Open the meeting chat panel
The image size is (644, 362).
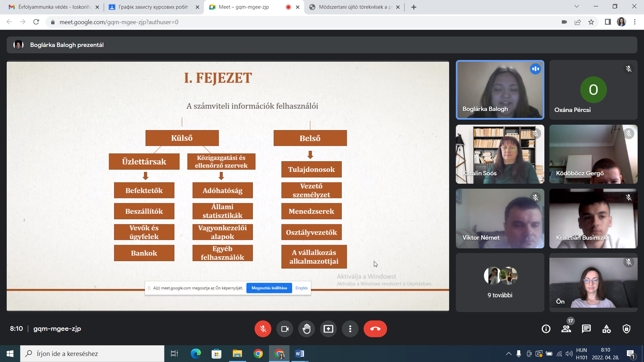586,329
